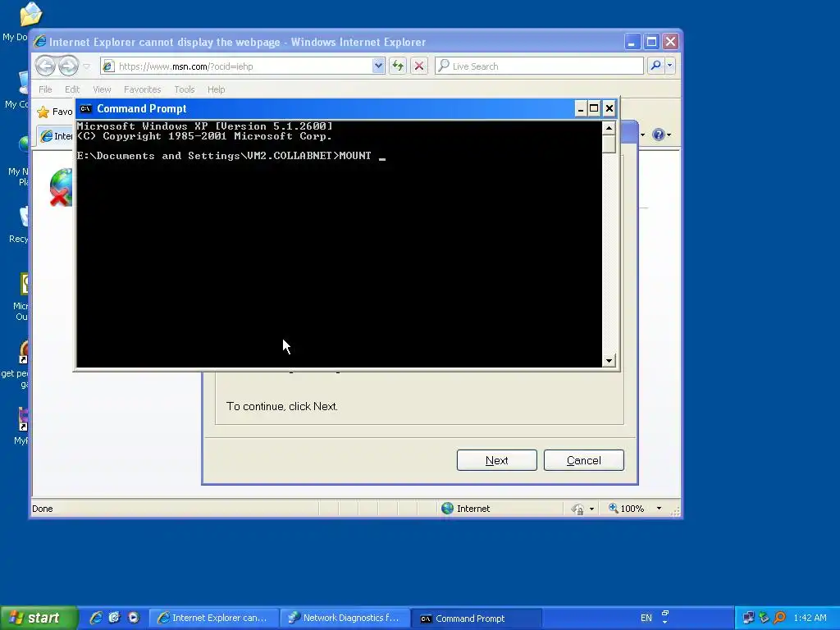Open the Favorites star in the IE toolbar
Viewport: 840px width, 630px height.
coord(43,112)
